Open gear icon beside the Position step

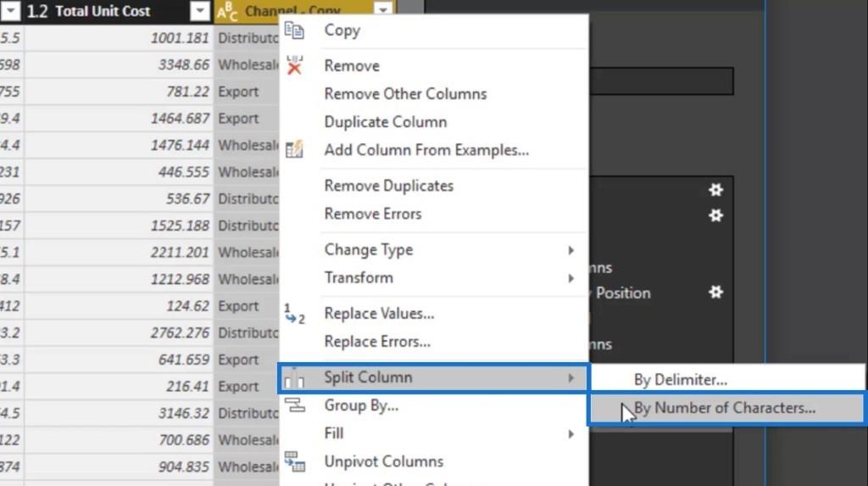715,292
